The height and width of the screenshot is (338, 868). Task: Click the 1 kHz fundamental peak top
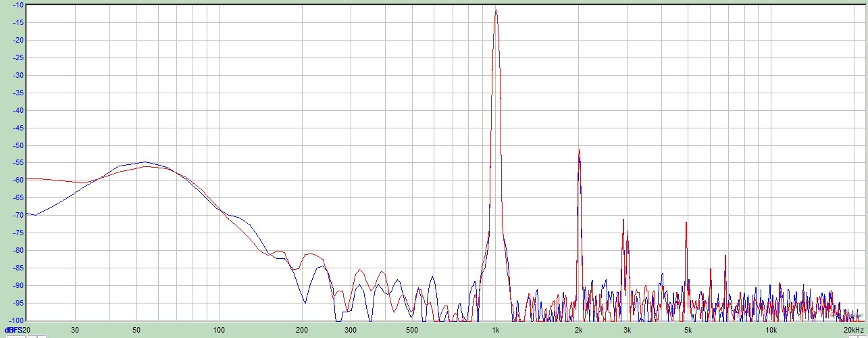click(x=496, y=10)
